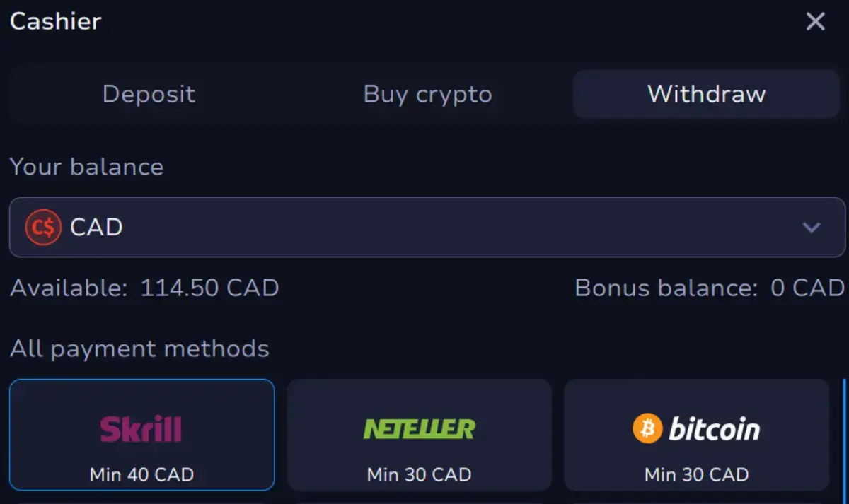Click the Available balance amount
The image size is (849, 504).
click(x=208, y=288)
